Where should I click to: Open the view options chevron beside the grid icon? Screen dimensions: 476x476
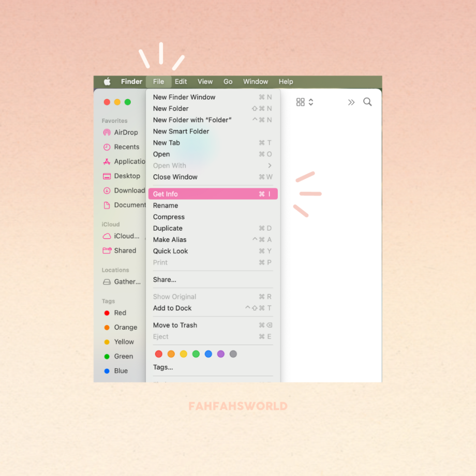tap(311, 102)
